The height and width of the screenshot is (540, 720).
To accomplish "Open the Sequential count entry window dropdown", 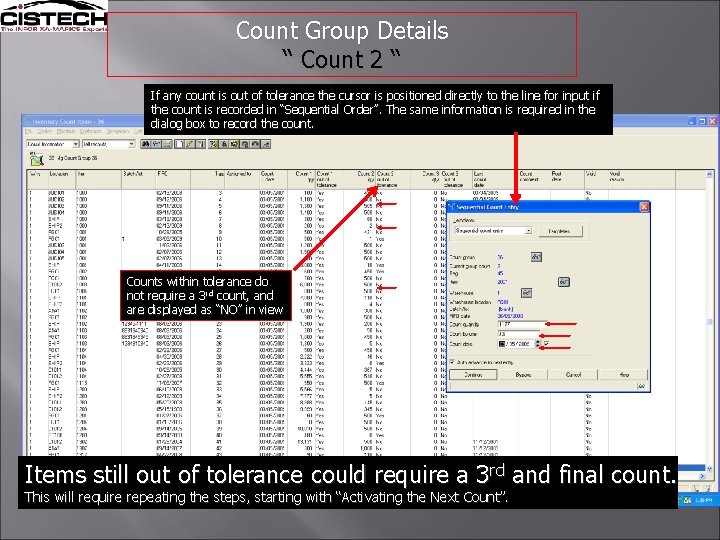I will tap(529, 231).
